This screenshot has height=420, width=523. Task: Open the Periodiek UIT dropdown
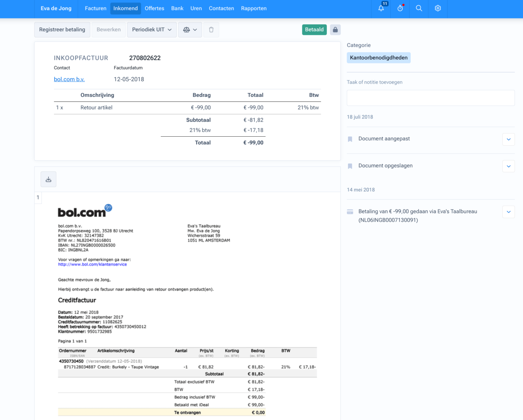152,30
